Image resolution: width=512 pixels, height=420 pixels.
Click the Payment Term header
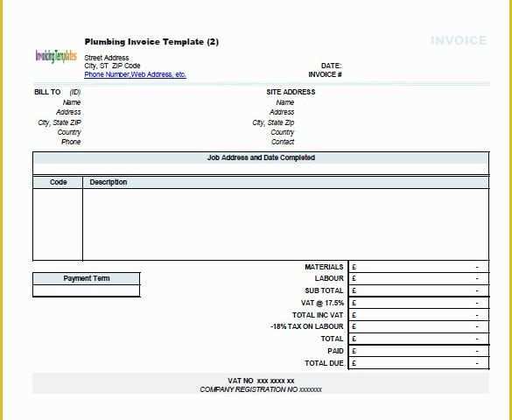(x=86, y=278)
